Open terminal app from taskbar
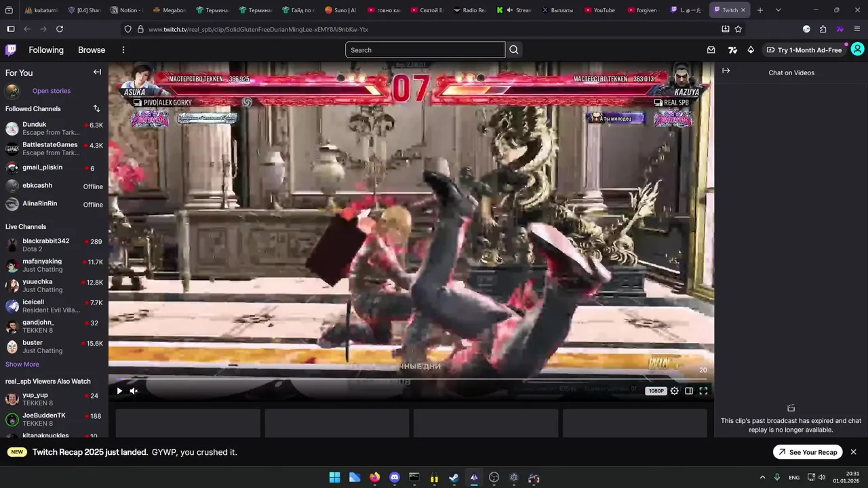The width and height of the screenshot is (868, 488). (414, 477)
